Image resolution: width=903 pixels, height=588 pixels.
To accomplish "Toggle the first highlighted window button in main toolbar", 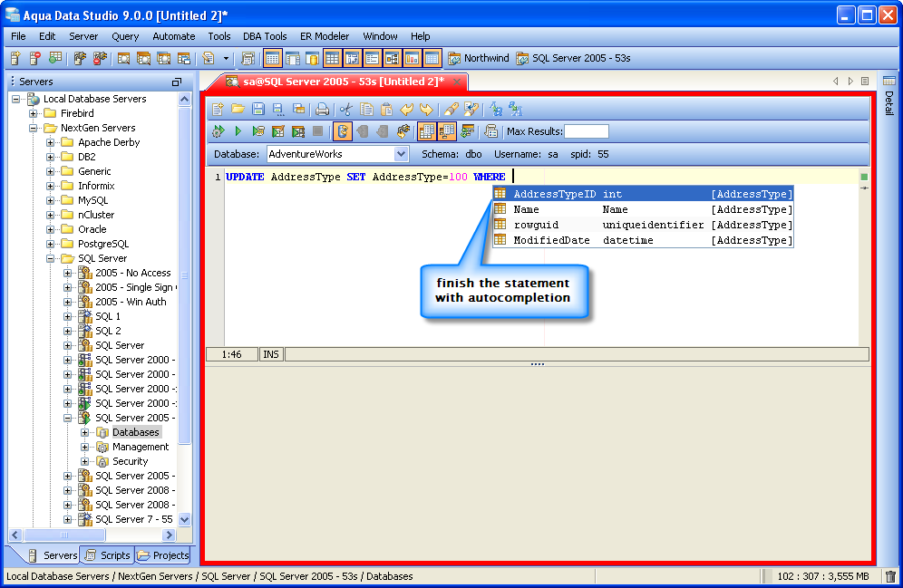I will coord(272,58).
